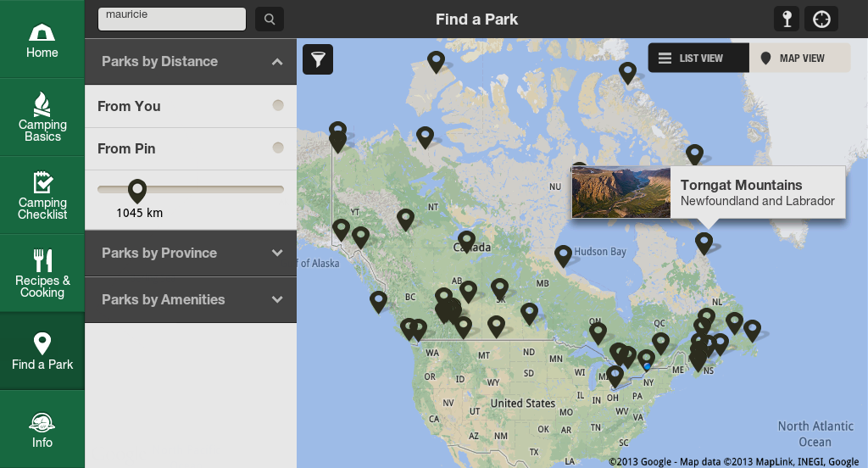The image size is (868, 468).
Task: Click the locate me crosshair icon
Action: (821, 19)
